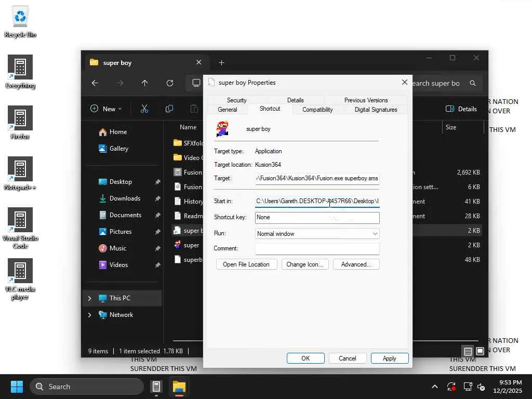
Task: Close the super boy Explorer tab
Action: click(199, 62)
